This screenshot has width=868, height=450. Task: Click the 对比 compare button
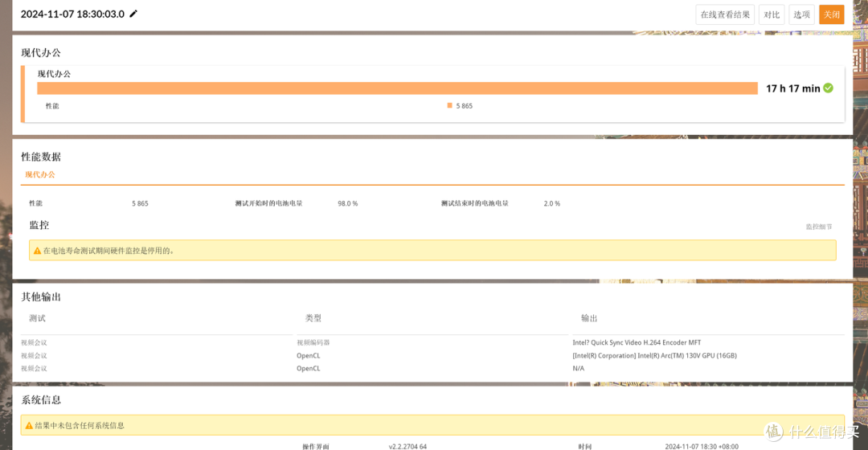click(772, 14)
